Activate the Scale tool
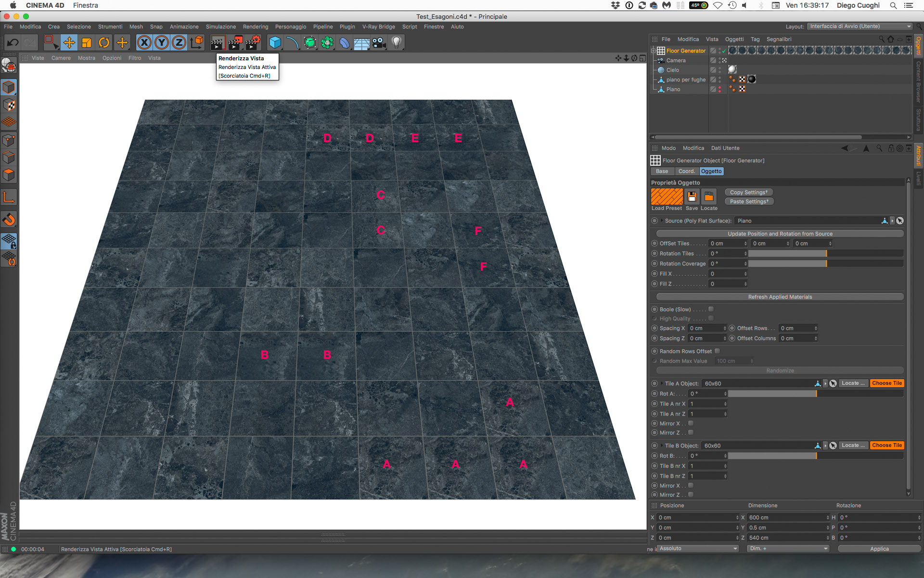 87,42
